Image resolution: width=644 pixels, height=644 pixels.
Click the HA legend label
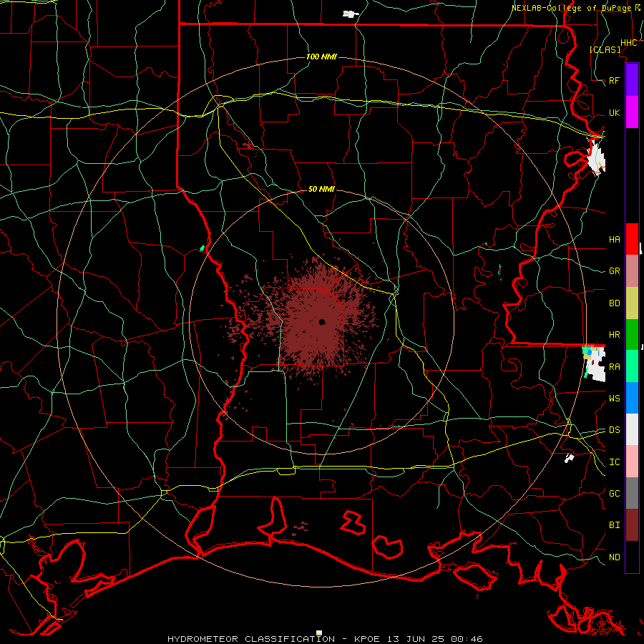coord(615,239)
